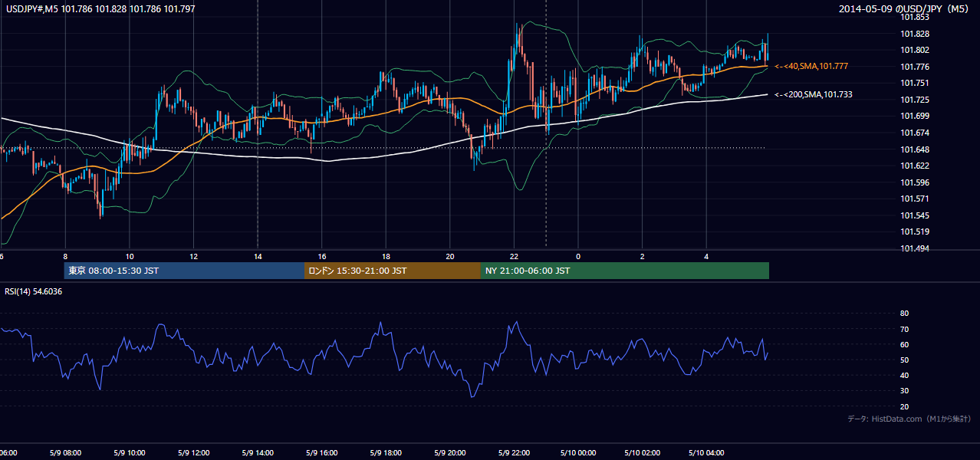Image resolution: width=980 pixels, height=460 pixels.
Task: Click hour tick 14 below price chart
Action: tap(257, 257)
